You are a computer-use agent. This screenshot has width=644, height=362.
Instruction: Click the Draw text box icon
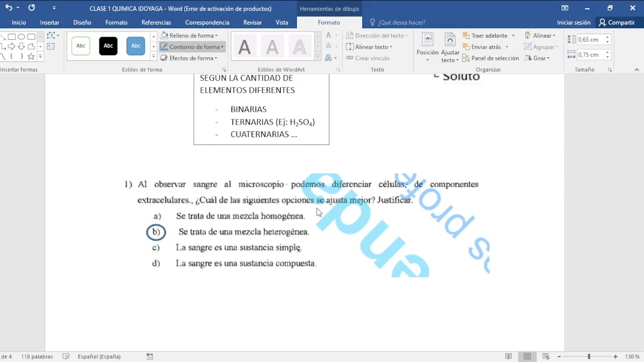51,46
